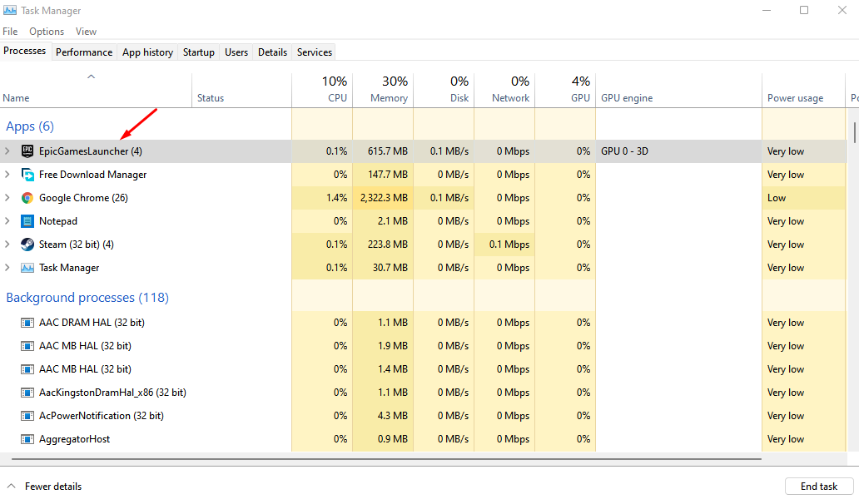Click the AggregatorHost process icon

[27, 439]
